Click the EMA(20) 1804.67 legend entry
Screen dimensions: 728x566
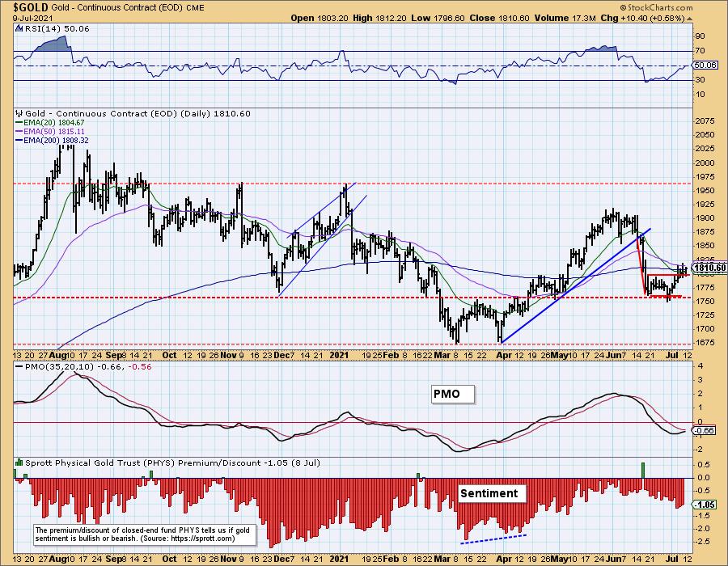pyautogui.click(x=50, y=122)
